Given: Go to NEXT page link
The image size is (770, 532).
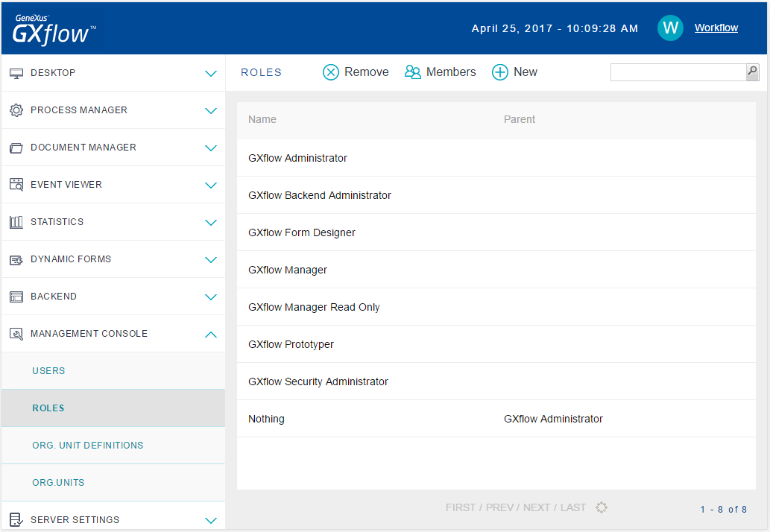Looking at the screenshot, I should (x=536, y=507).
